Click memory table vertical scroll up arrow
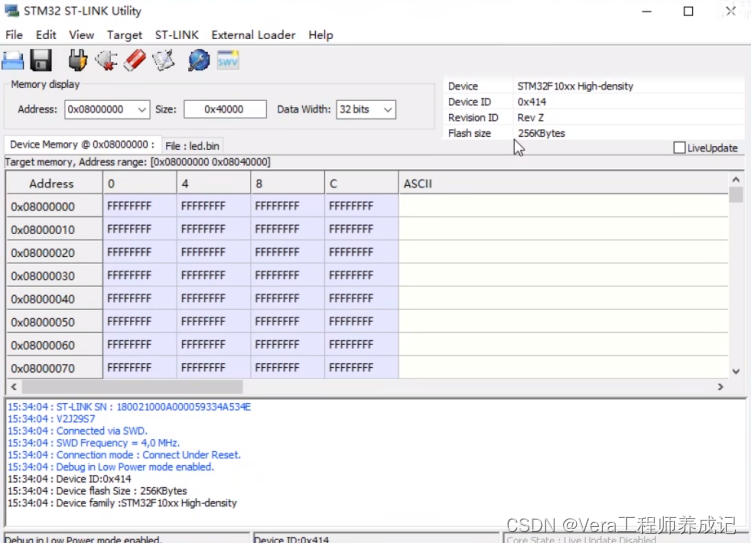This screenshot has width=752, height=544. pyautogui.click(x=736, y=180)
